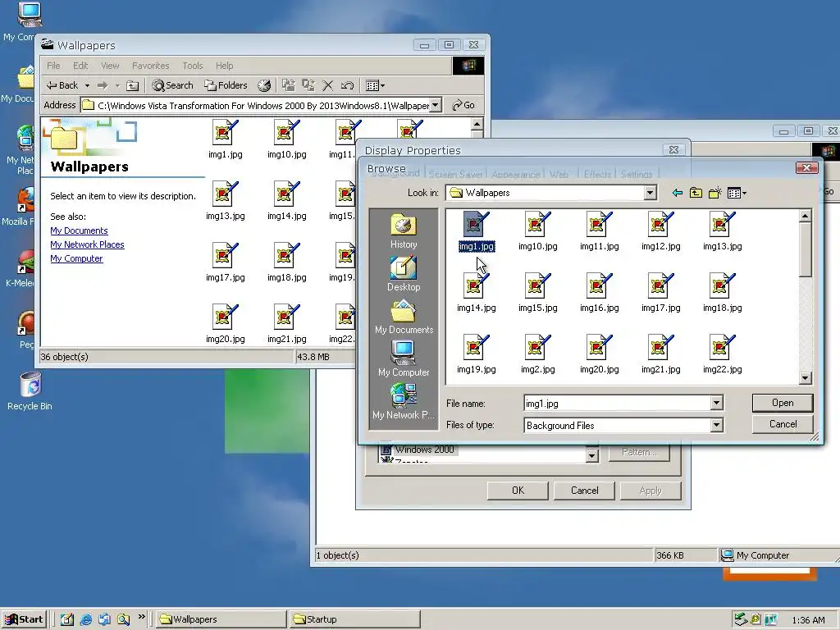
Task: Open History in Browse places bar
Action: coord(404,231)
